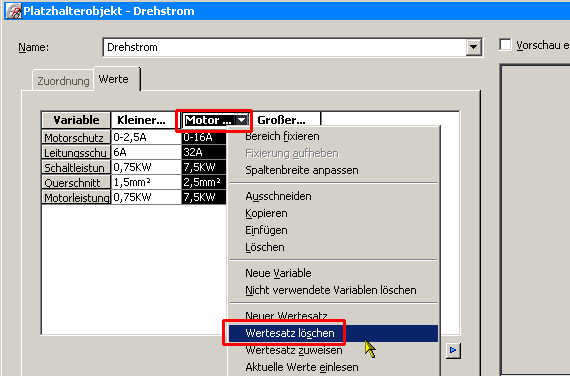Screen dimensions: 570x376
Task: Choose Neuer Wertesatz menu entry
Action: [x=333, y=316]
